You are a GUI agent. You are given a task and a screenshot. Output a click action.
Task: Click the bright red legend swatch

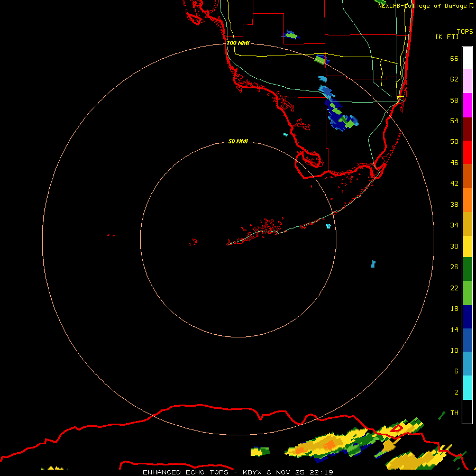467,152
